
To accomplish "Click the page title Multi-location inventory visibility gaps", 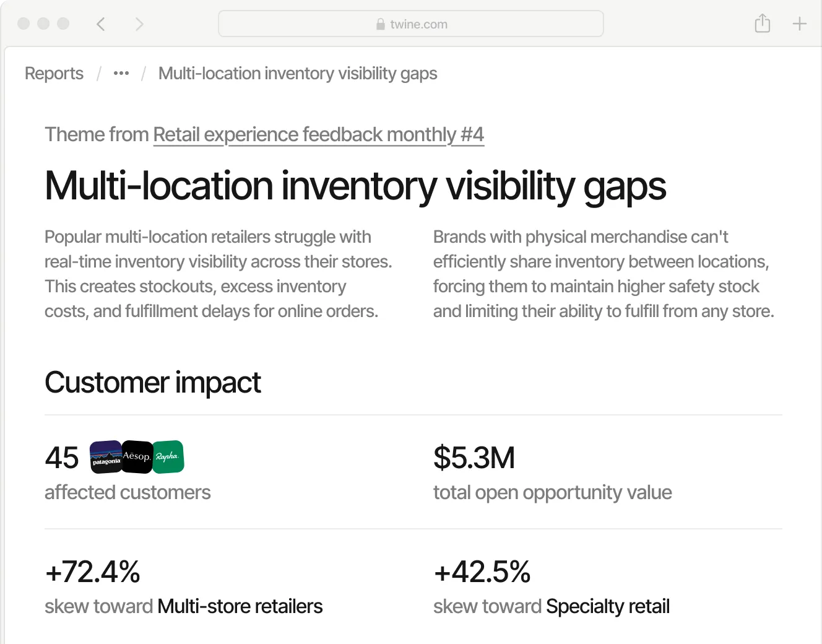I will click(x=355, y=186).
